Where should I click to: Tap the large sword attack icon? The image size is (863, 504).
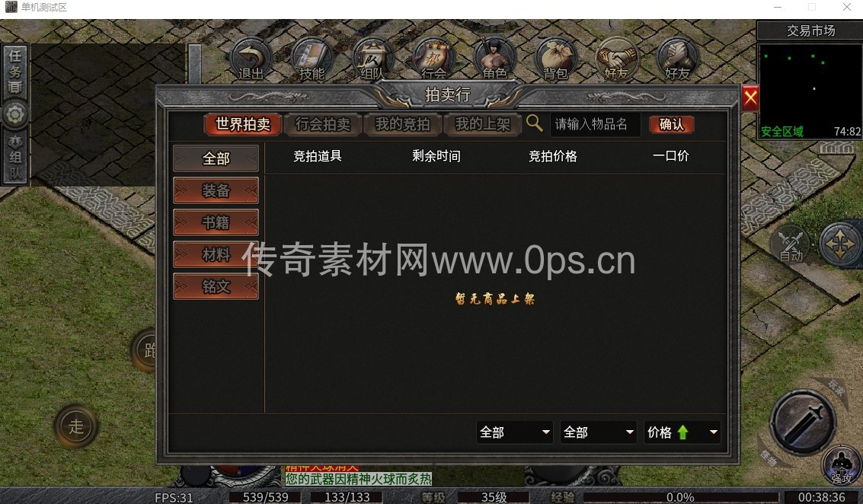[x=803, y=422]
